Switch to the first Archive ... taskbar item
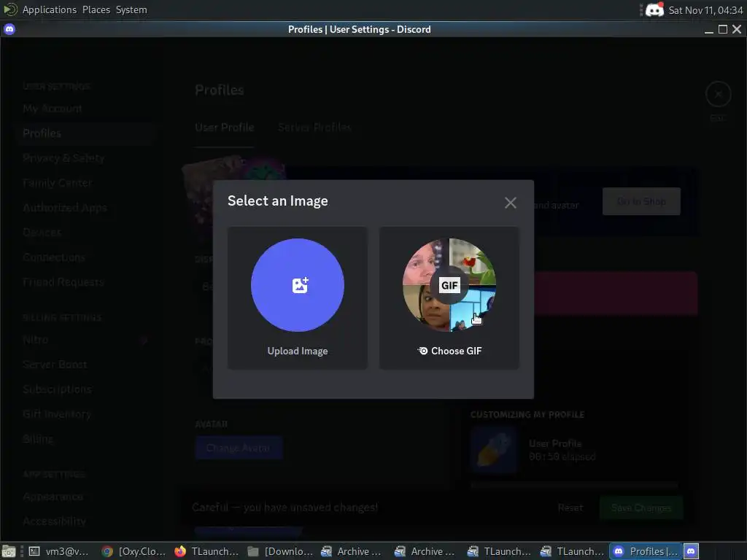 click(351, 551)
